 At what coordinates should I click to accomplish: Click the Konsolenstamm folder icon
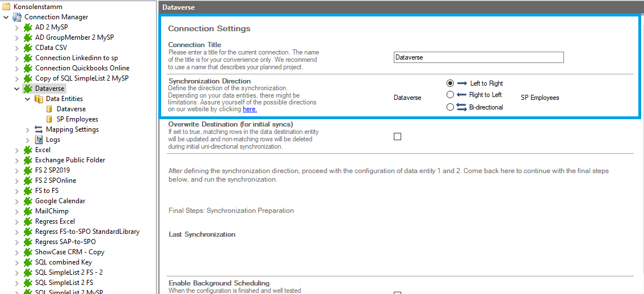click(x=6, y=6)
